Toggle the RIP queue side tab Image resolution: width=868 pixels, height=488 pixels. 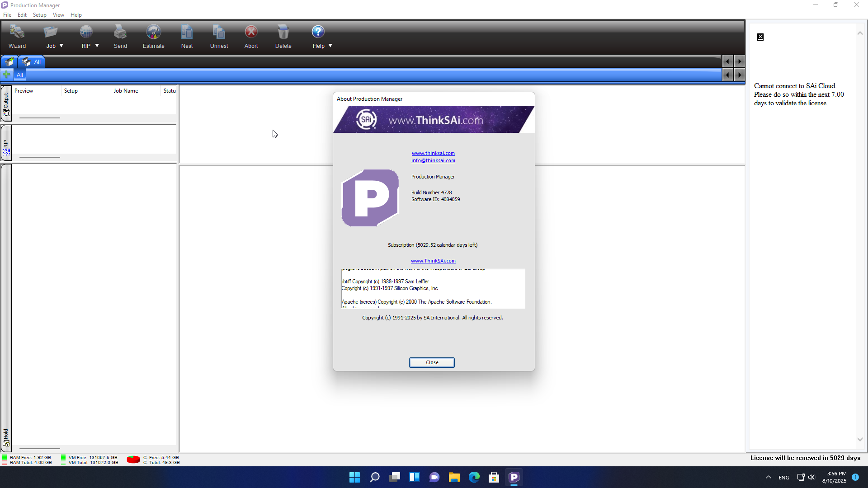(x=6, y=144)
